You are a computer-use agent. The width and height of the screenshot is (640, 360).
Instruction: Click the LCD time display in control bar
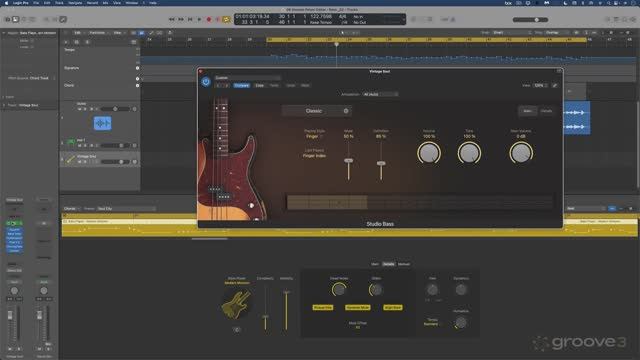(x=320, y=19)
